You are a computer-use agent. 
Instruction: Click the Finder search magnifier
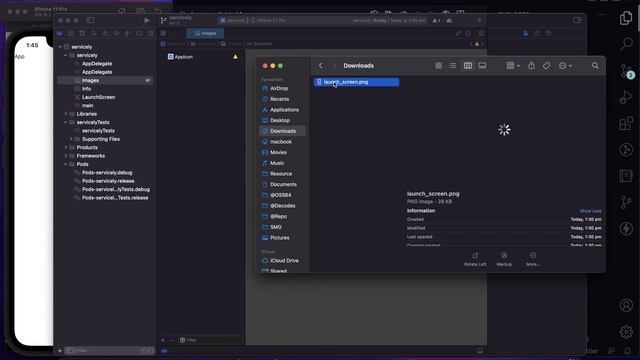[x=595, y=66]
